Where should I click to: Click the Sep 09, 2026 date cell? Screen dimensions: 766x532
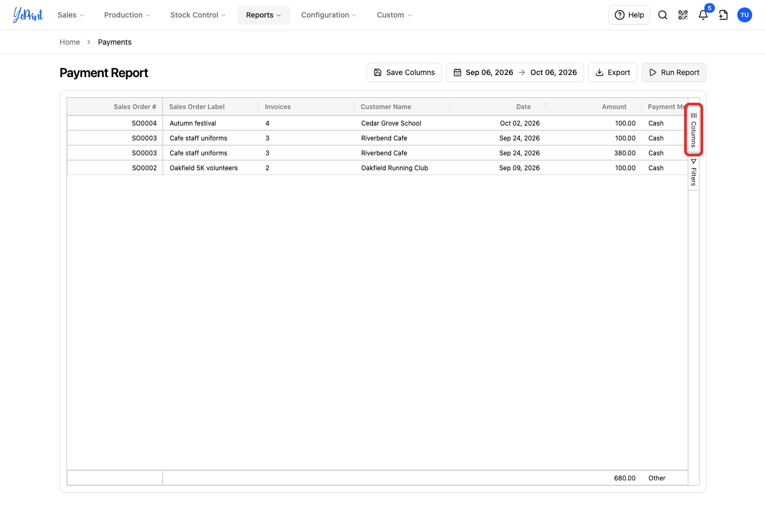tap(498, 168)
